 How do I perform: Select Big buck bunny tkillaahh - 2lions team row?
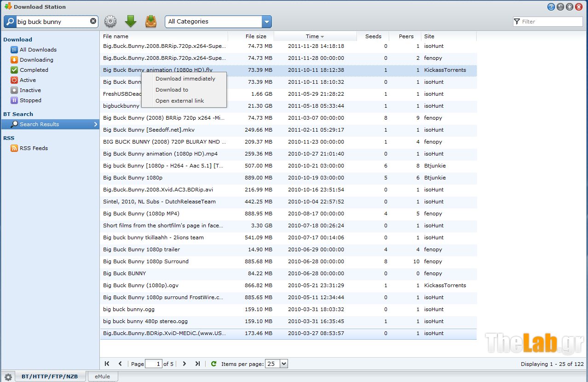click(288, 237)
